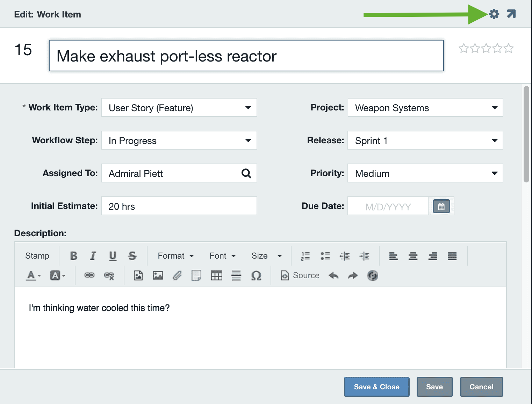
Task: Toggle strikethrough formatting
Action: 132,256
